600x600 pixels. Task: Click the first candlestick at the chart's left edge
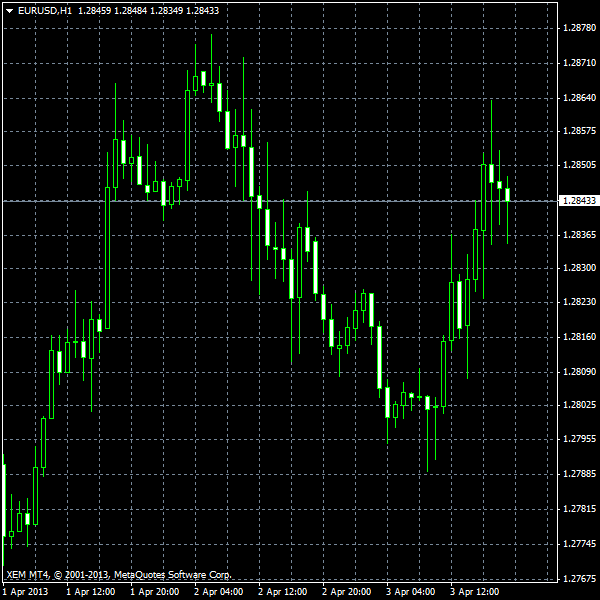click(x=3, y=500)
